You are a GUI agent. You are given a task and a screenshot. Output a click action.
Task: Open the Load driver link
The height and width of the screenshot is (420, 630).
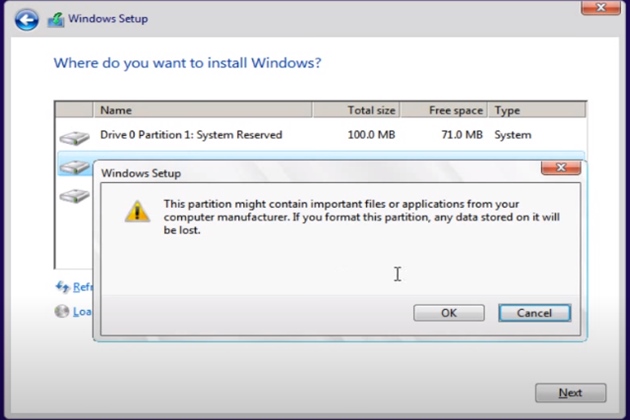coord(82,312)
